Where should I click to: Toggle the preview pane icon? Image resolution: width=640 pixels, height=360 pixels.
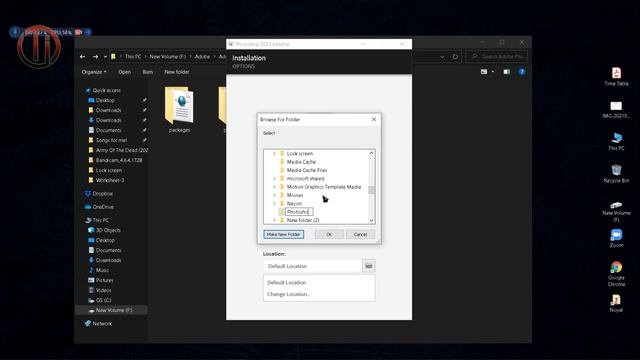tap(507, 72)
